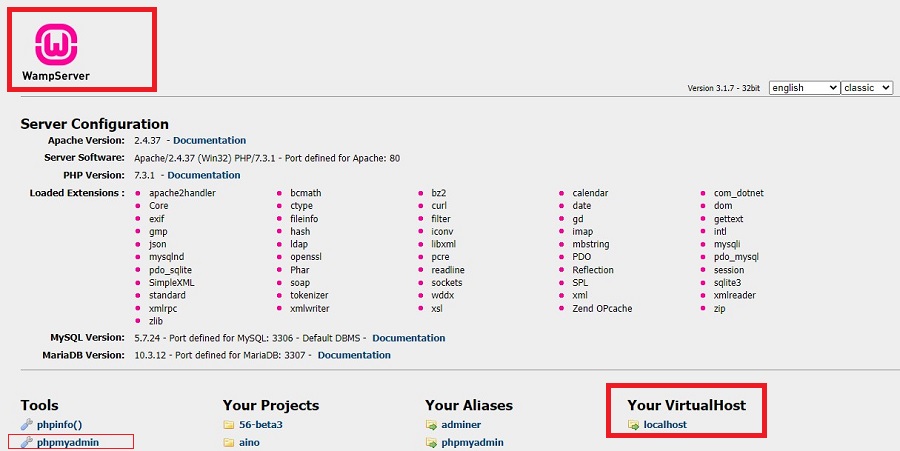Click the alias icon beside phpmyadmin alias

point(431,442)
